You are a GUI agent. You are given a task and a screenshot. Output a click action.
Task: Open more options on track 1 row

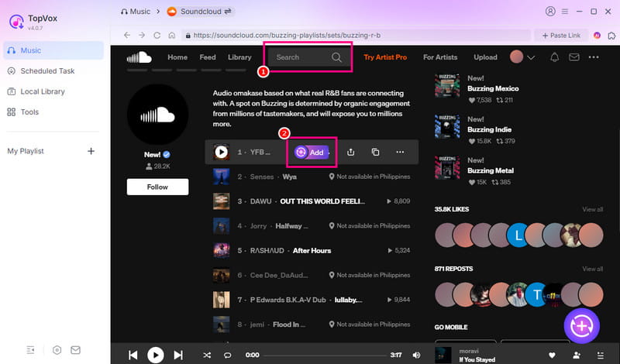(400, 152)
